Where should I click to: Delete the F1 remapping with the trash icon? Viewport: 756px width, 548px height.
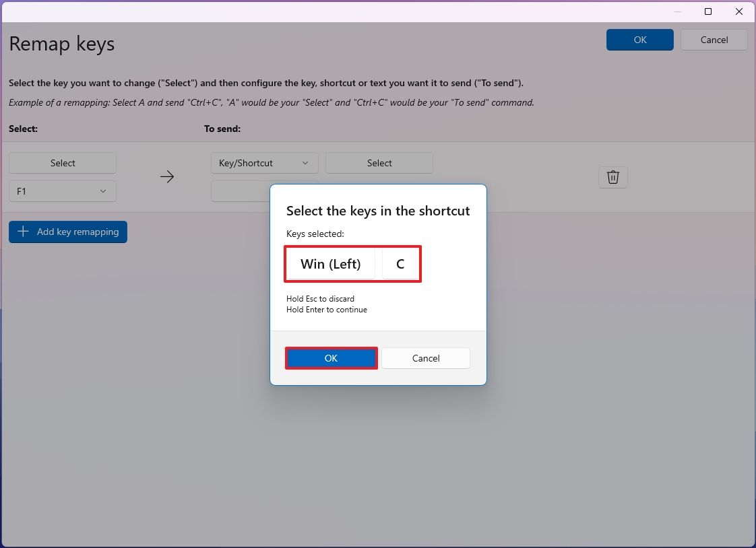pos(612,177)
